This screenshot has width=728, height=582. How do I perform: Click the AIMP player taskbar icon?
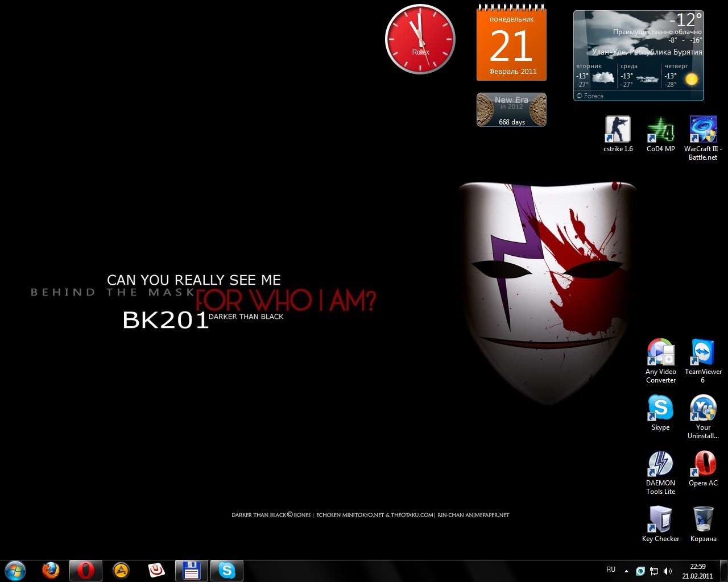[121, 570]
